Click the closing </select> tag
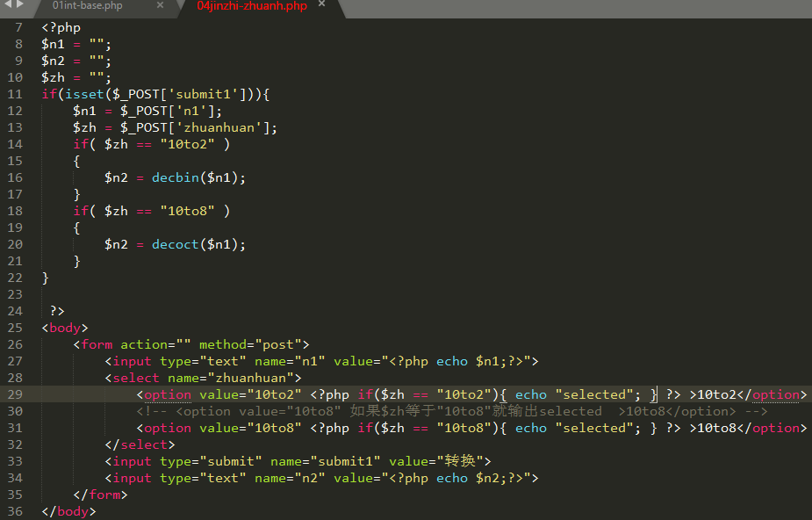This screenshot has width=812, height=520. [140, 444]
